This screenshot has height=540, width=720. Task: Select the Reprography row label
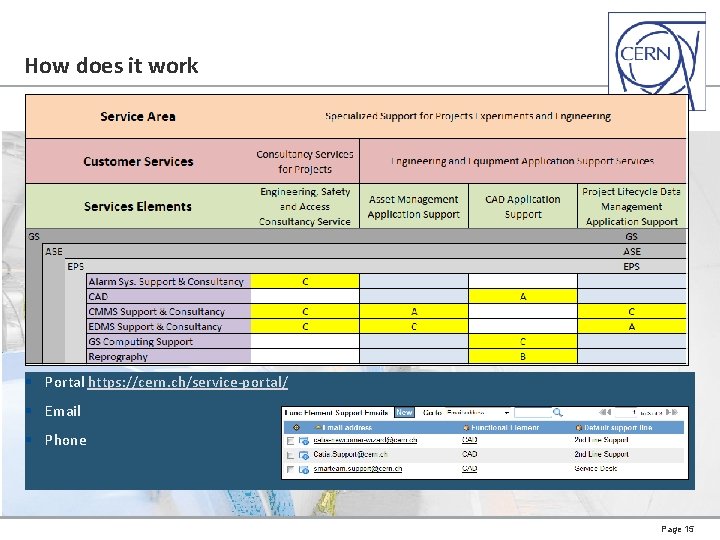coord(169,357)
